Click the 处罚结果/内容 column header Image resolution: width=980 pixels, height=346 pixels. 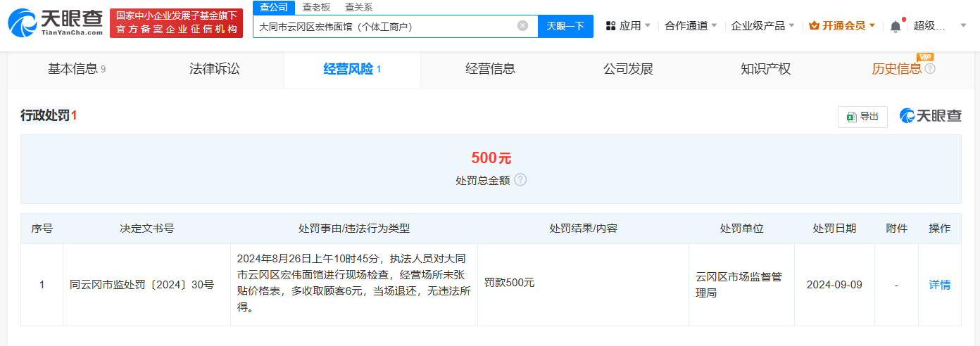tap(583, 229)
